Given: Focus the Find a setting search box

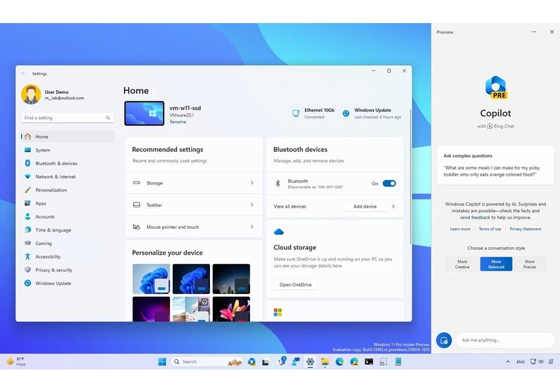Looking at the screenshot, I should pos(67,118).
